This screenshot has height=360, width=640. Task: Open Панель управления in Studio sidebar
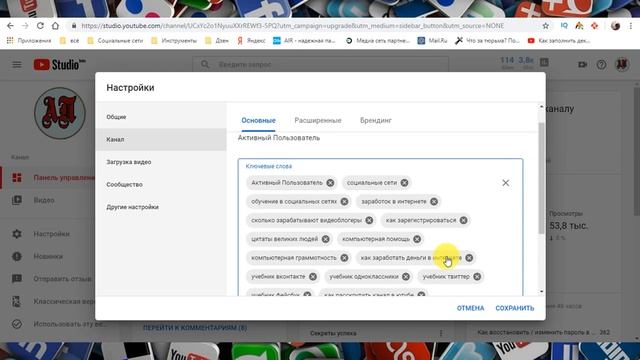(48, 178)
